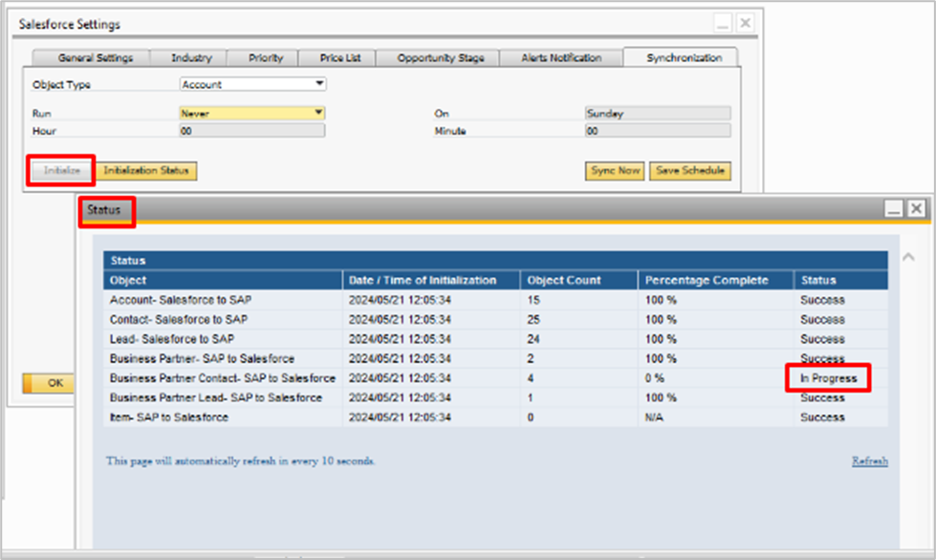This screenshot has width=936, height=560.
Task: Open the Price List tab
Action: click(x=341, y=58)
